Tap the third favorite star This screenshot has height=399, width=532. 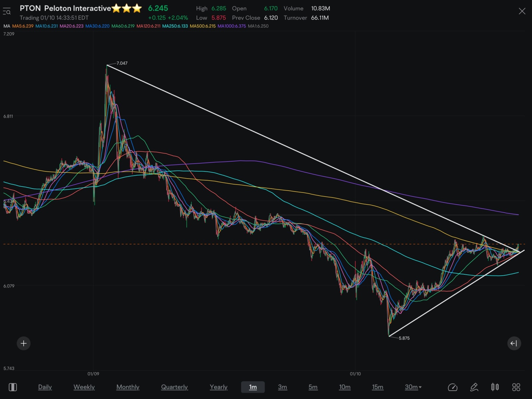pyautogui.click(x=137, y=8)
